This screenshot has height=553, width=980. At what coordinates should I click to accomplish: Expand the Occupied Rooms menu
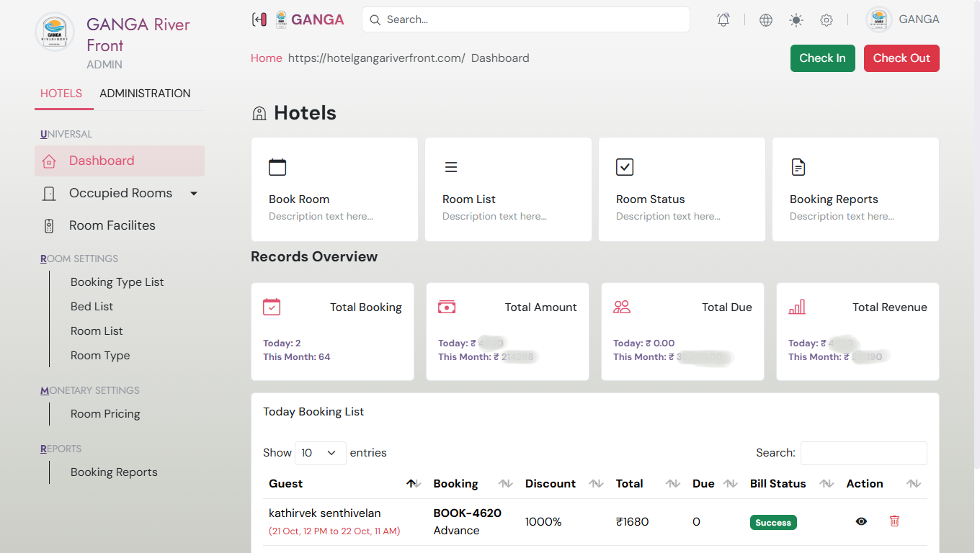point(193,193)
